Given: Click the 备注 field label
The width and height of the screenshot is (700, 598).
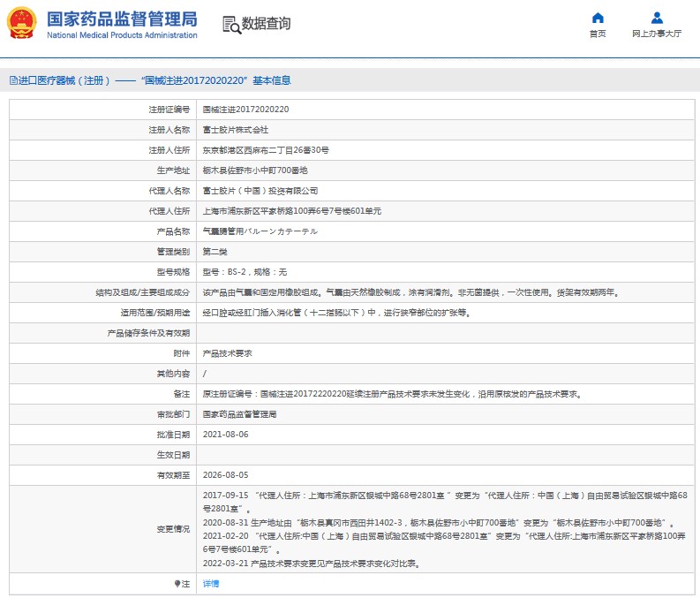Looking at the screenshot, I should coord(182,394).
